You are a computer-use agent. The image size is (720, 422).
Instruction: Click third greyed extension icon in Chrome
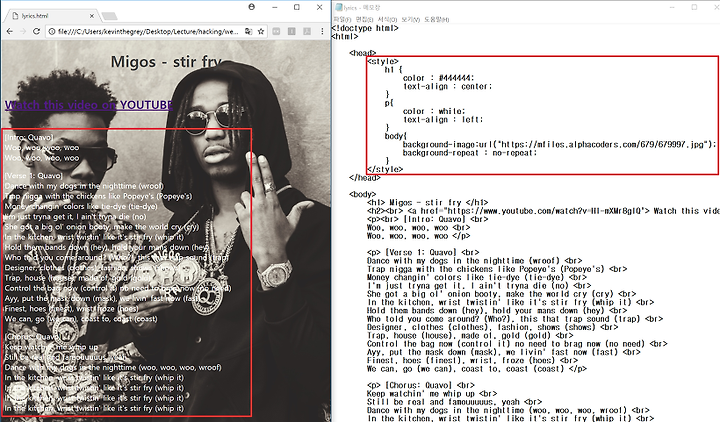(x=307, y=31)
